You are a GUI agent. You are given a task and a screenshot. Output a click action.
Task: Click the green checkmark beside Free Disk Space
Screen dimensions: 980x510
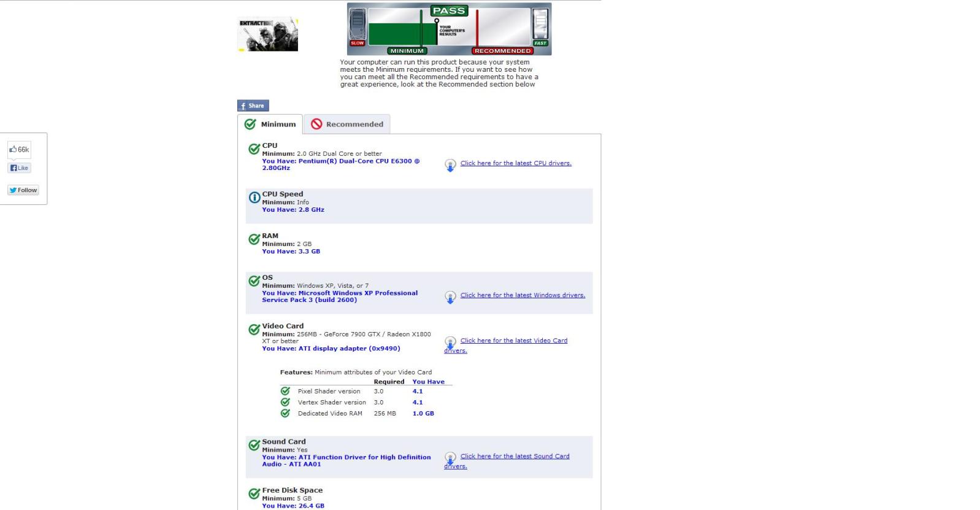point(254,493)
